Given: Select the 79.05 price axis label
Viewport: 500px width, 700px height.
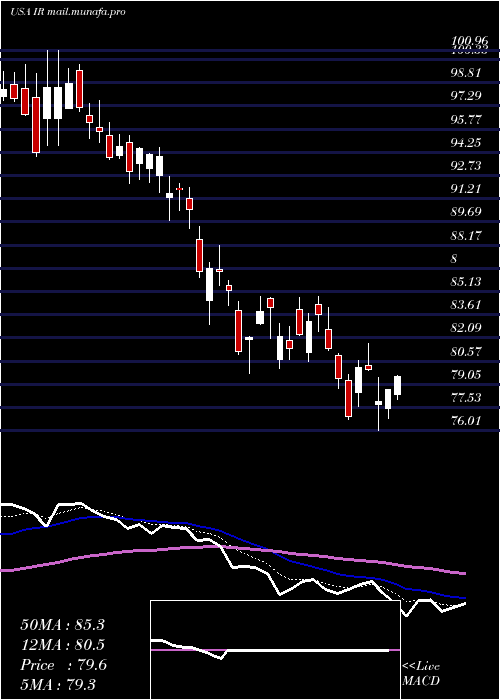Looking at the screenshot, I should coord(466,375).
